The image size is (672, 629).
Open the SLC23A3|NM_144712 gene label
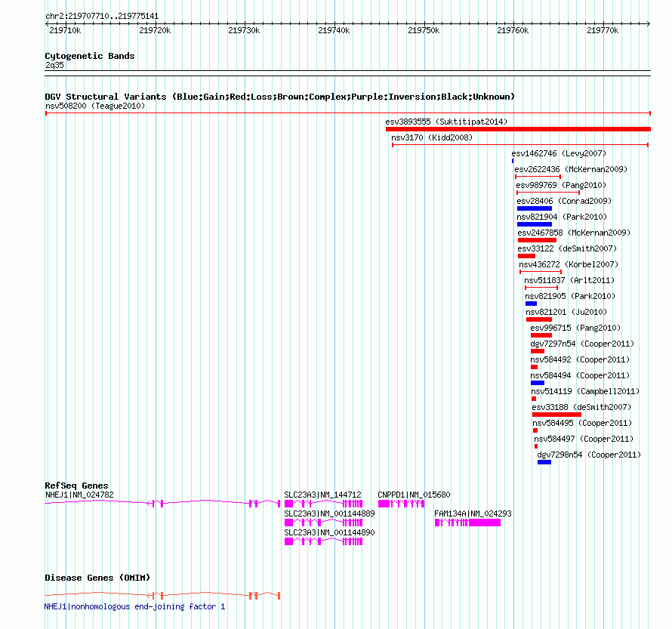322,495
